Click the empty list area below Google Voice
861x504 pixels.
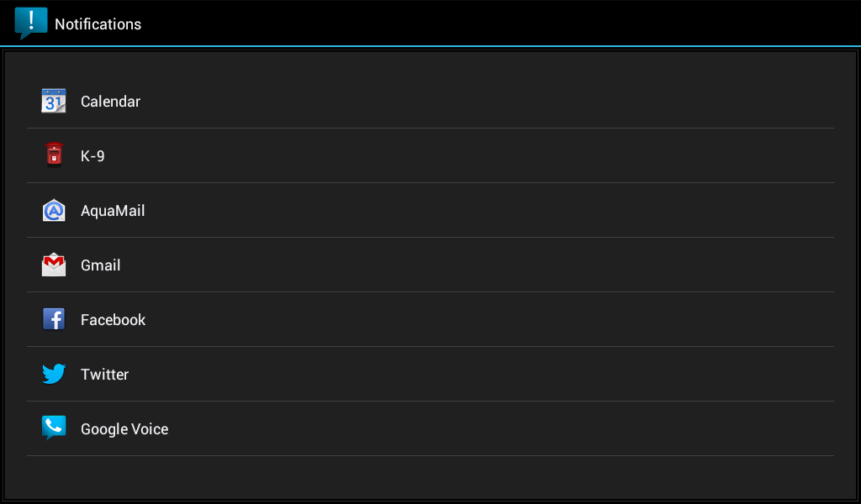[430, 476]
